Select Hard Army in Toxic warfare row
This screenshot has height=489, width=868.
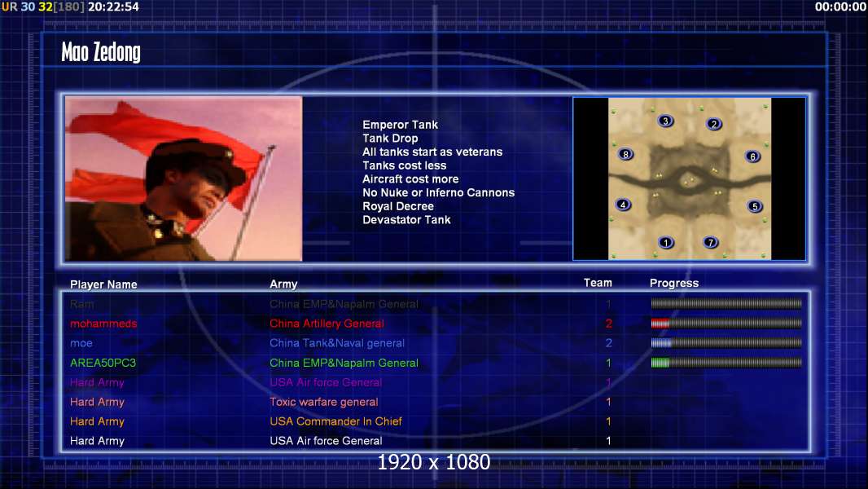97,402
